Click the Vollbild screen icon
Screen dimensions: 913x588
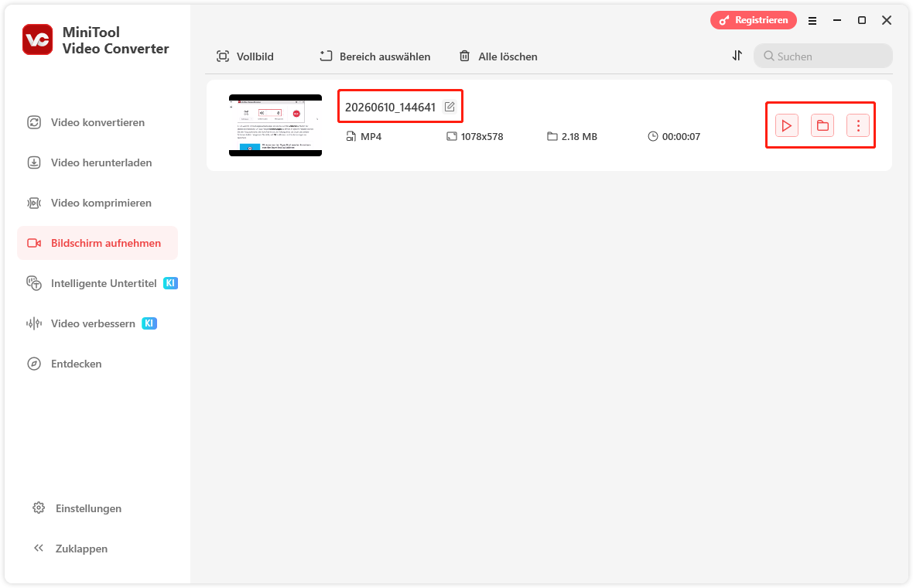coord(222,56)
